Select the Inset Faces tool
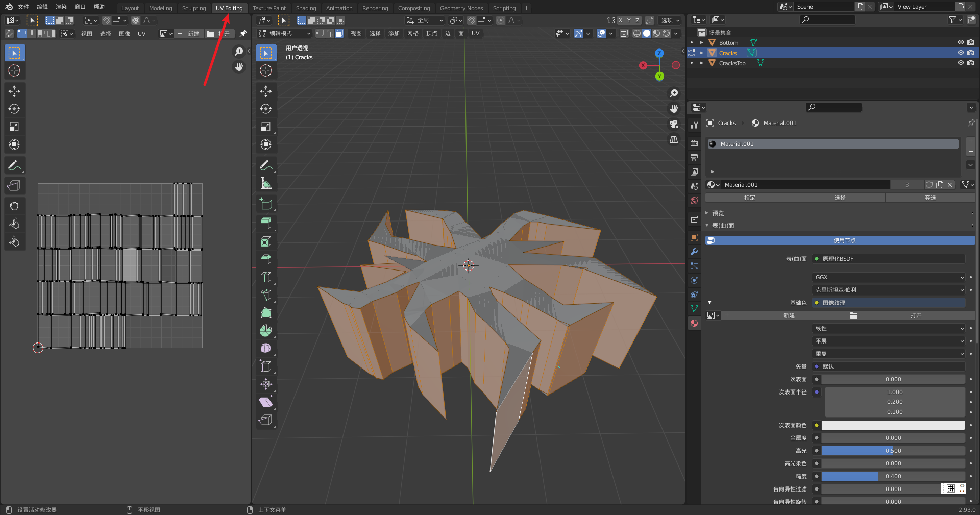The image size is (980, 515). [266, 241]
